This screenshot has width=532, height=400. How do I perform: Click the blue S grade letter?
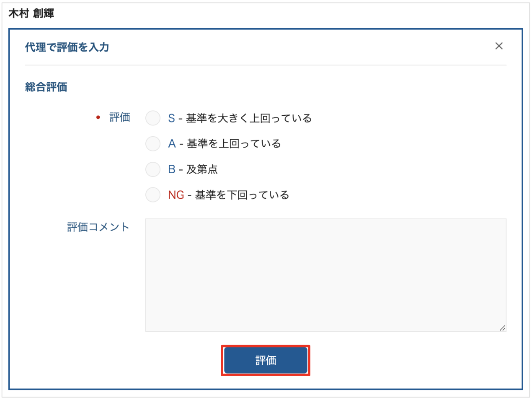(x=171, y=119)
